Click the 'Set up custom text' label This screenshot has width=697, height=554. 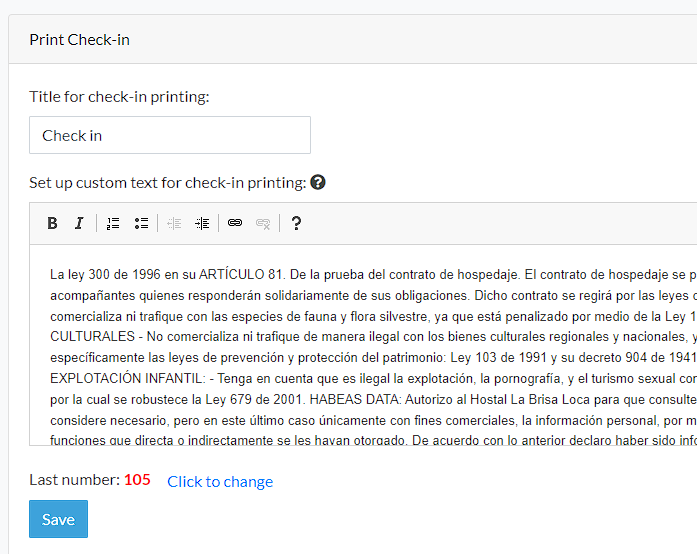168,183
